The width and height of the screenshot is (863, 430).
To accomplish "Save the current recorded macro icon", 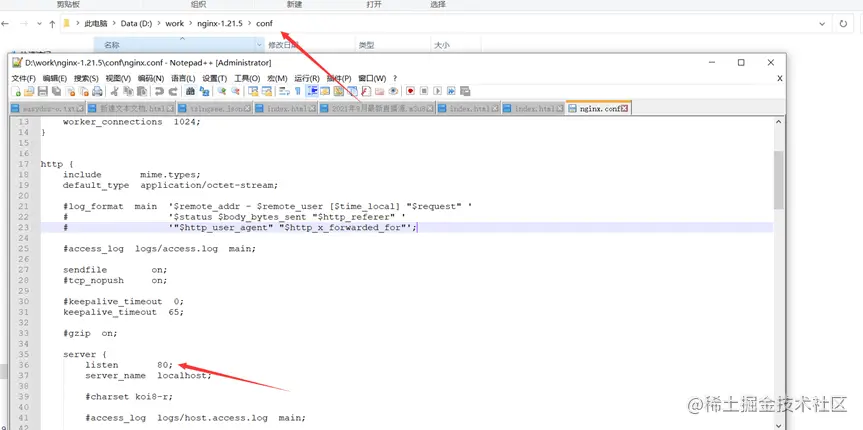I will 465,91.
